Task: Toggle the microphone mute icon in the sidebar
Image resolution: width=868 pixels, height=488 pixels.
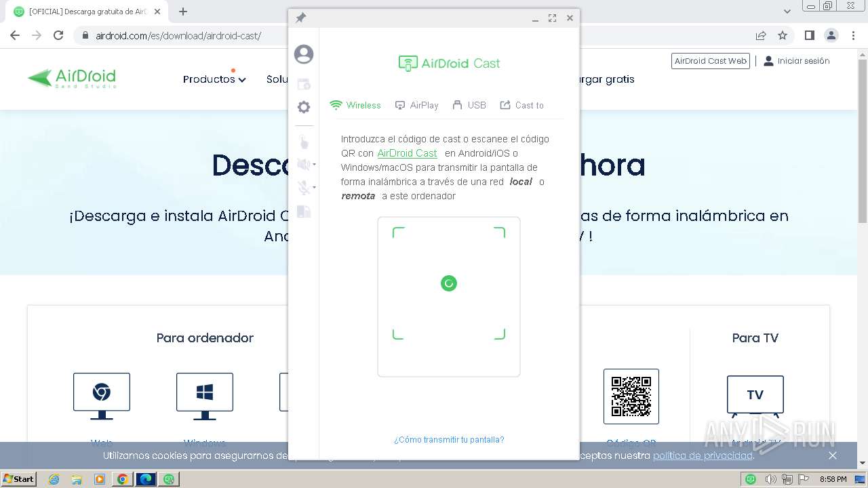Action: coord(304,188)
